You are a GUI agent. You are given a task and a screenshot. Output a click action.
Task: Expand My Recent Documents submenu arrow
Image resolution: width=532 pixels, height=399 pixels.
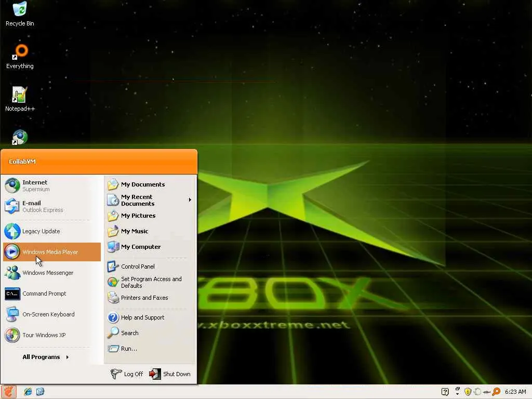click(190, 200)
